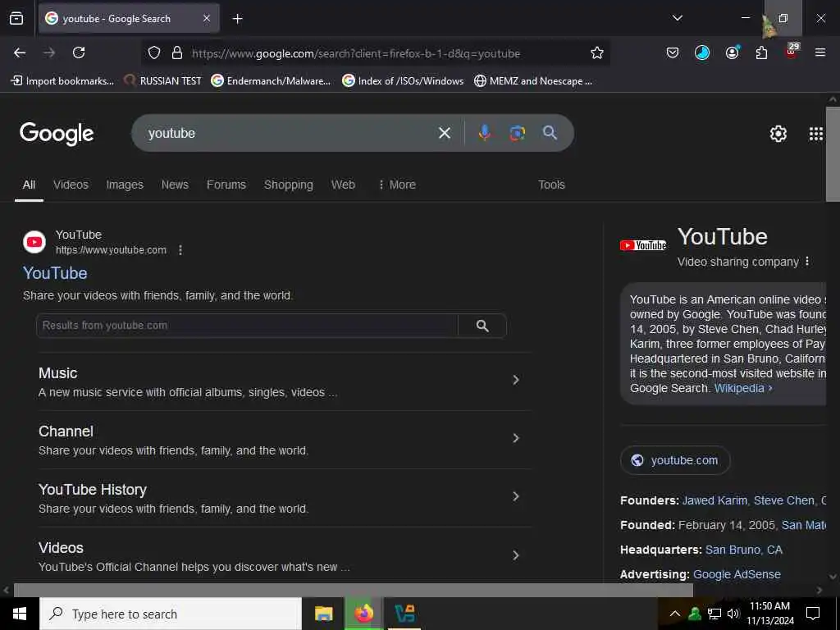
Task: Click the YouTube result favicon
Action: coord(34,242)
